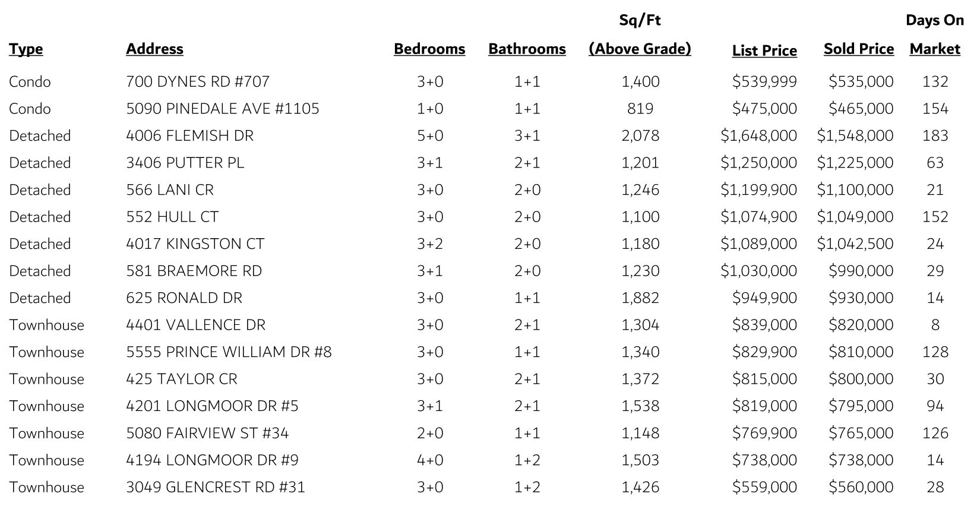
Task: Select the 700 DYNES RD #707 address
Action: (198, 81)
